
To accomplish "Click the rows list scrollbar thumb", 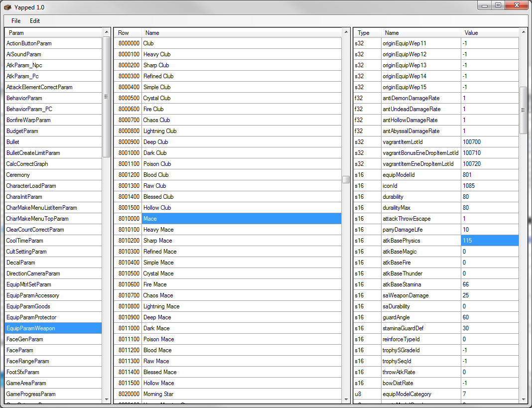I will (x=346, y=180).
